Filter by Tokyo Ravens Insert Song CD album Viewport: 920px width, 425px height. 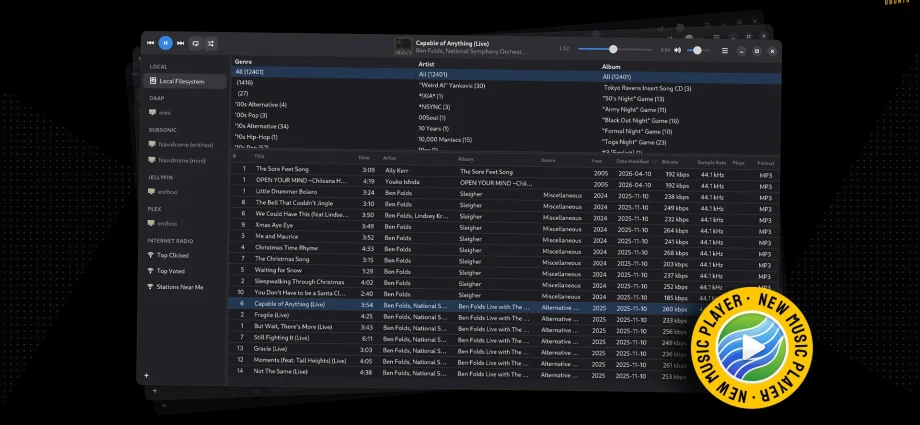[648, 88]
